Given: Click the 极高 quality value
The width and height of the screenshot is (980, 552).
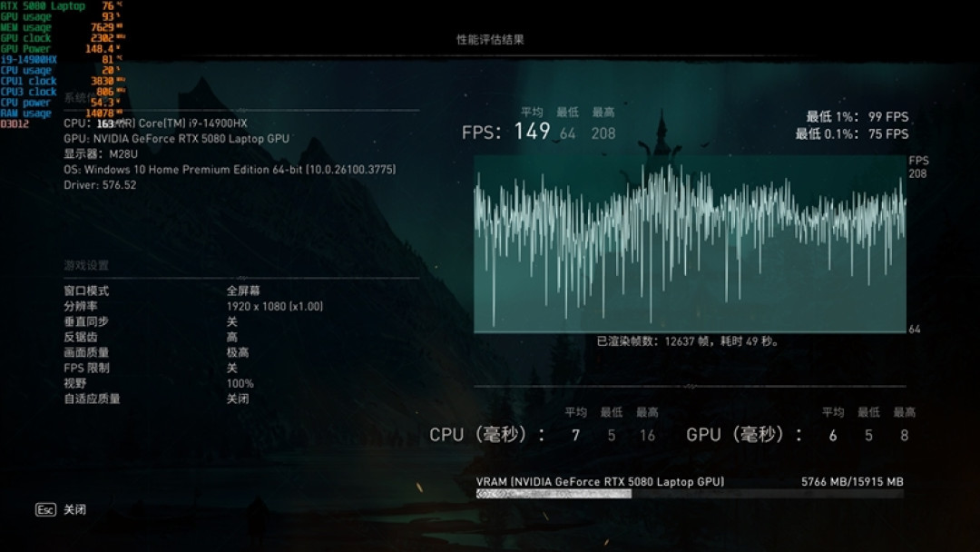Looking at the screenshot, I should pyautogui.click(x=238, y=352).
